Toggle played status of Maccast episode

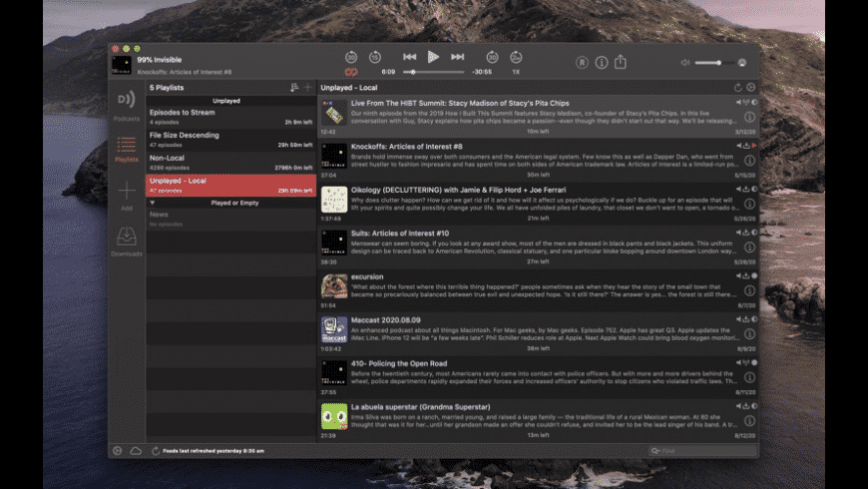click(x=754, y=319)
